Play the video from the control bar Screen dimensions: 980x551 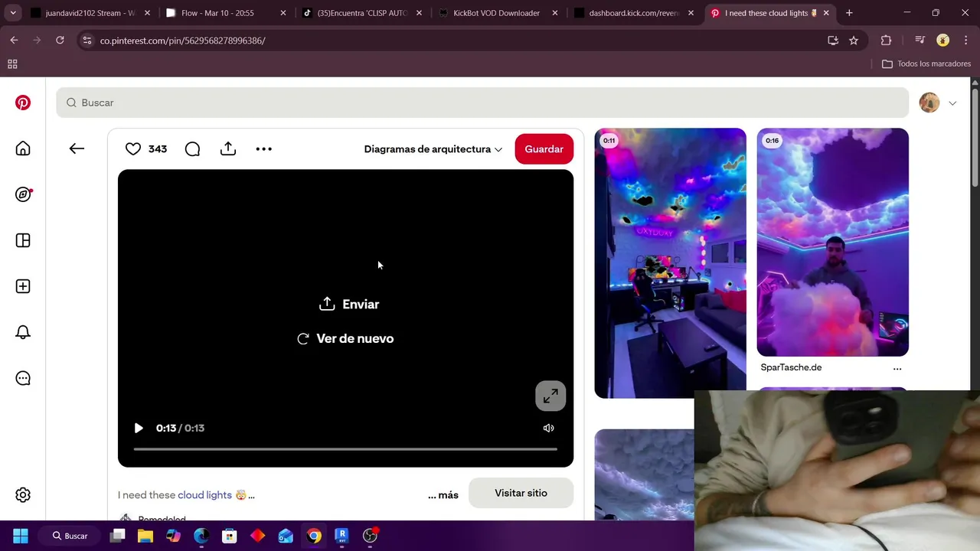[139, 428]
